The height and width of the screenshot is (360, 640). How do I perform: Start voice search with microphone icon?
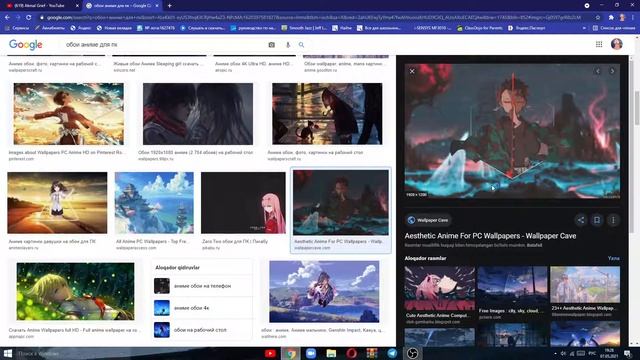pyautogui.click(x=287, y=44)
